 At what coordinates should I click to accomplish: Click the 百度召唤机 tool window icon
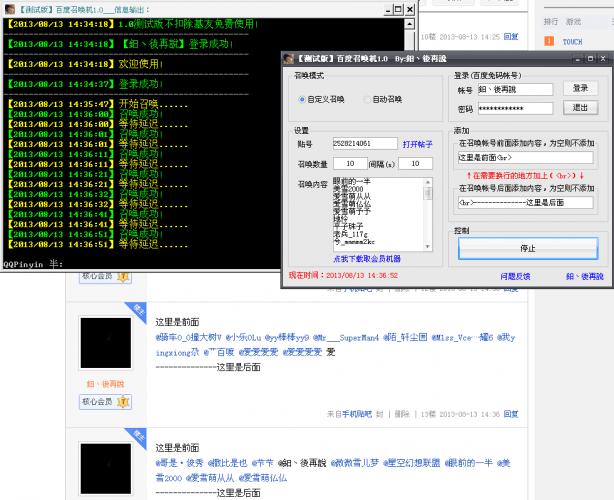287,59
